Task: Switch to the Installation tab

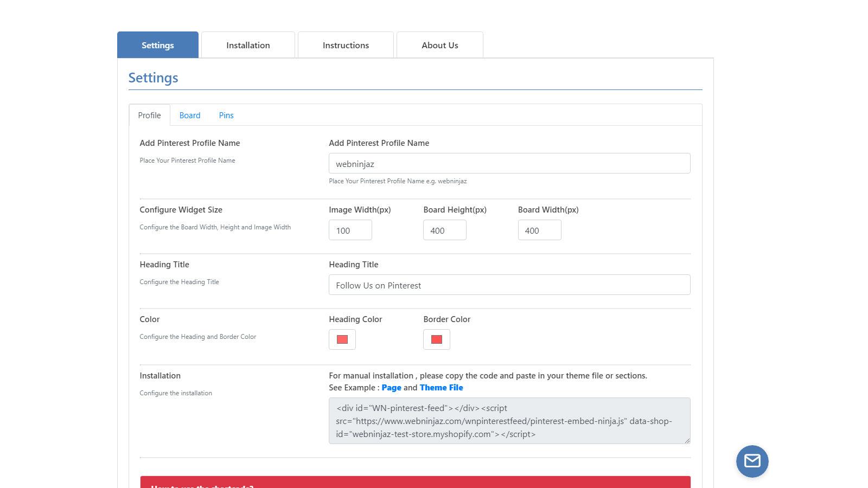Action: pyautogui.click(x=248, y=46)
